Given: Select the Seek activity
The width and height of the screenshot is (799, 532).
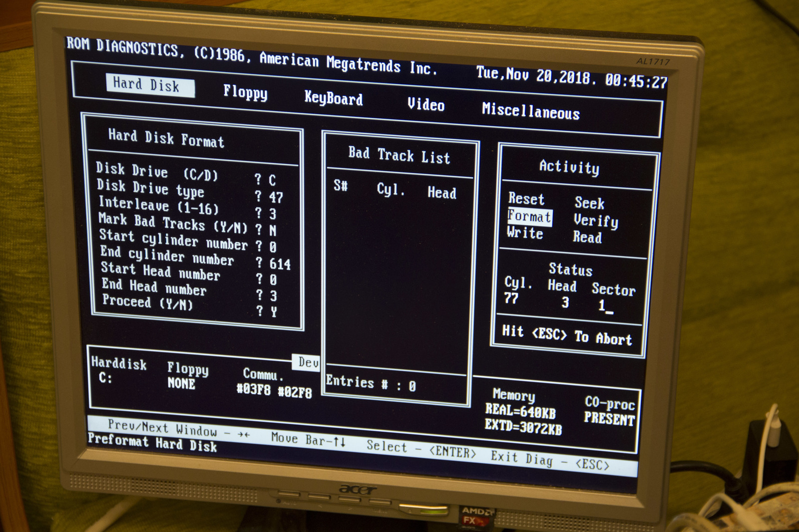Looking at the screenshot, I should (590, 203).
